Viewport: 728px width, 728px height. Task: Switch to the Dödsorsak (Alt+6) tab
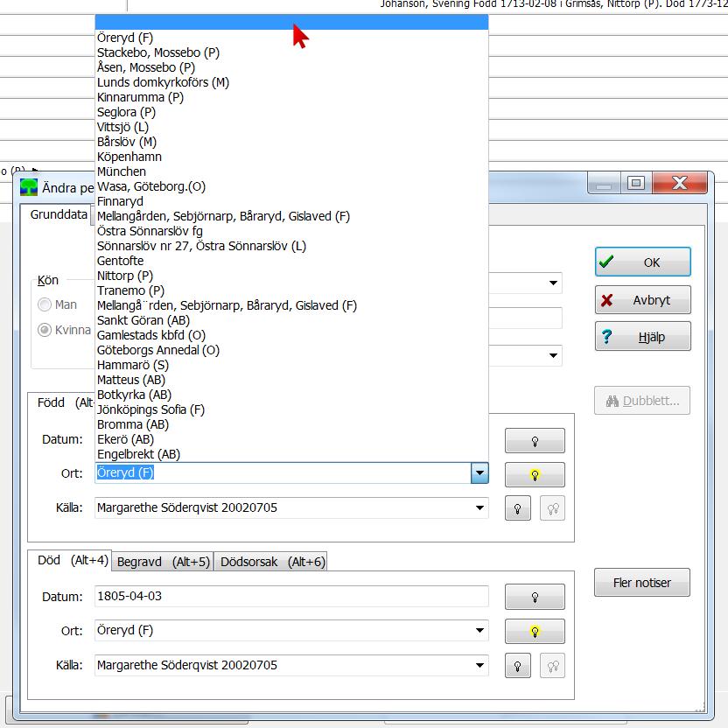[272, 562]
